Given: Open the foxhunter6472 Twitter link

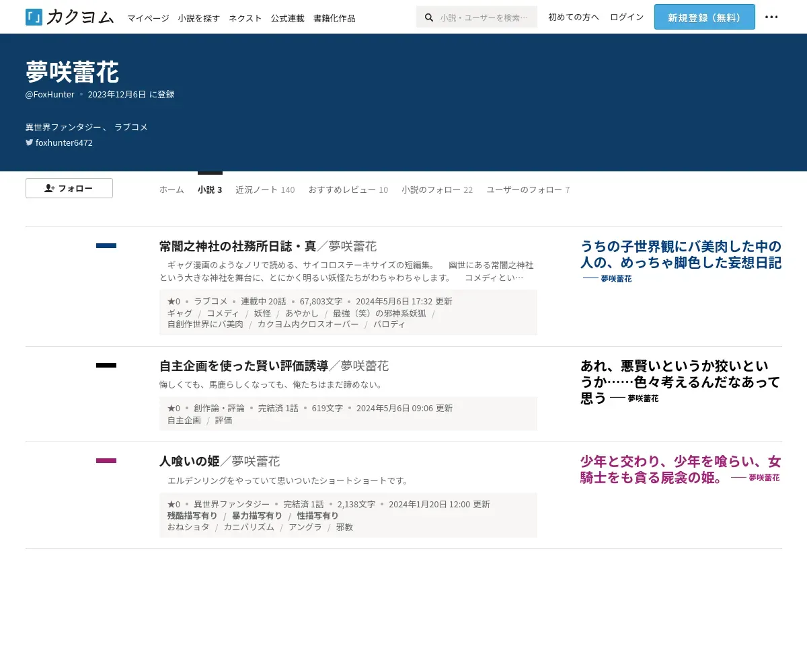Looking at the screenshot, I should (x=64, y=142).
